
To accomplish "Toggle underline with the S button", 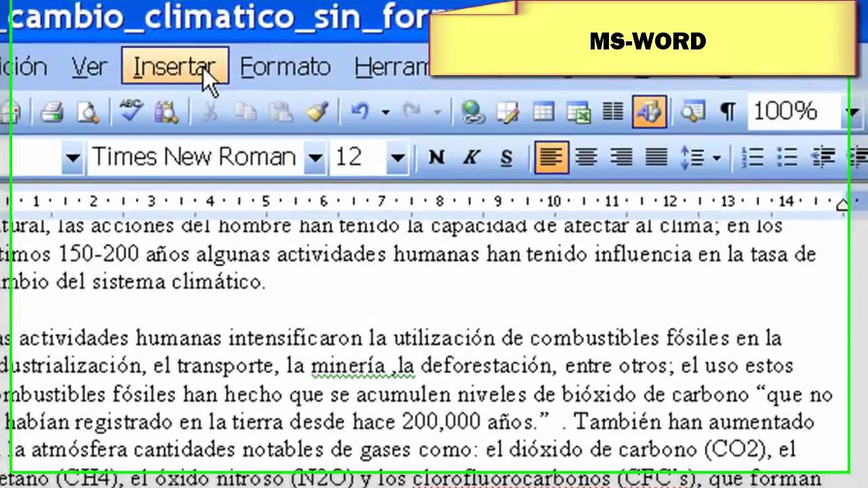I will coord(507,158).
